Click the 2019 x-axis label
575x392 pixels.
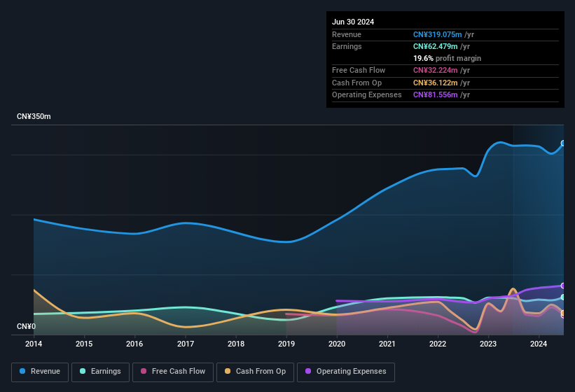[286, 344]
